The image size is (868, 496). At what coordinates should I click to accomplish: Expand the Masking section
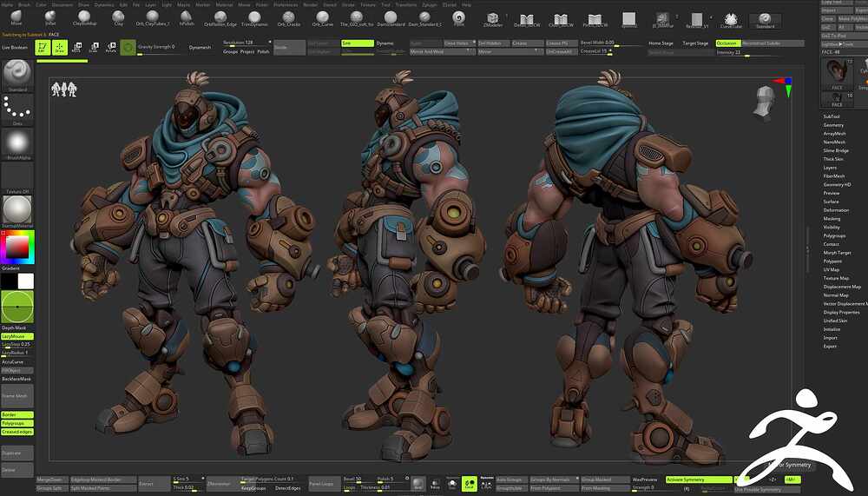[832, 218]
